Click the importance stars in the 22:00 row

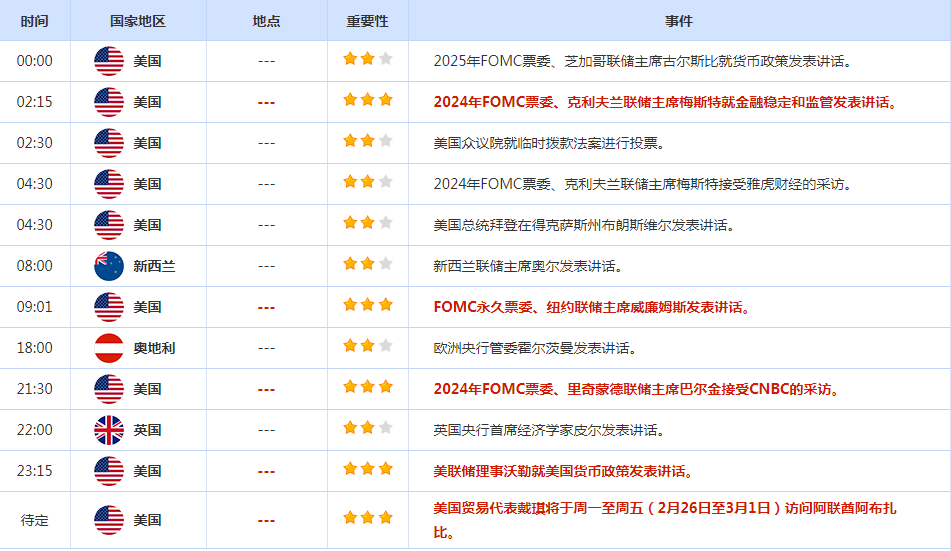(x=368, y=427)
